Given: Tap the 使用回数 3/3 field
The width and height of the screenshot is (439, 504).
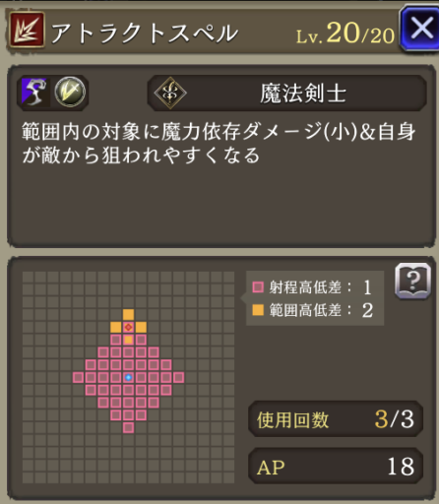Looking at the screenshot, I should 336,419.
